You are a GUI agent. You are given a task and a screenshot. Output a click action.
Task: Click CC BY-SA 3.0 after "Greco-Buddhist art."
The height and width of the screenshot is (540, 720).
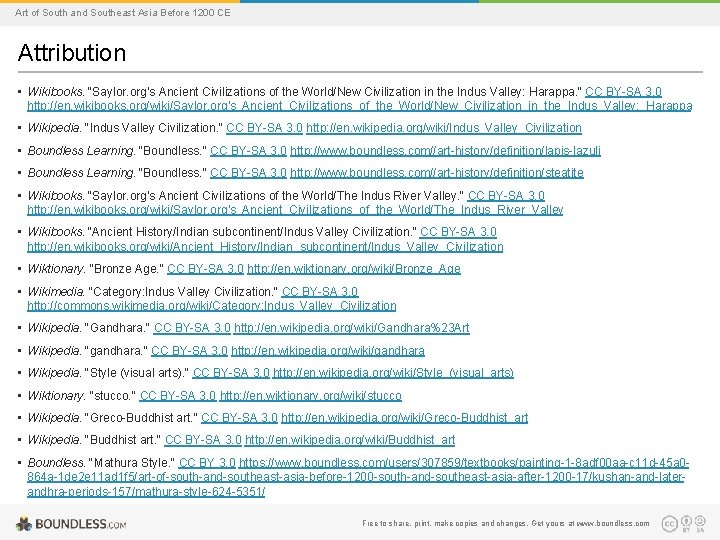(x=239, y=417)
